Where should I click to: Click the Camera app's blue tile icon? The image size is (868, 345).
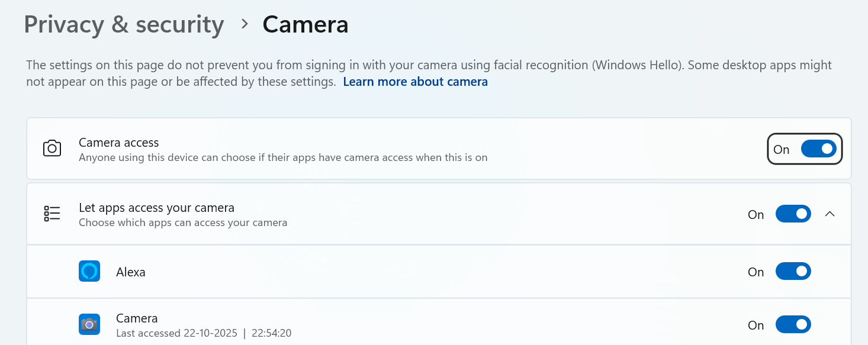[89, 324]
